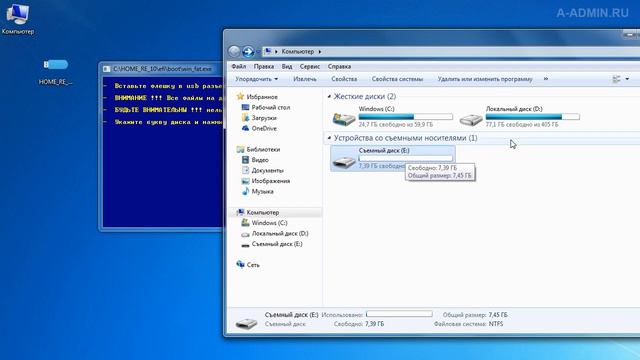Image resolution: width=640 pixels, height=360 pixels.
Task: Open the dropdown after Компьютер in address bar
Action: click(x=320, y=52)
